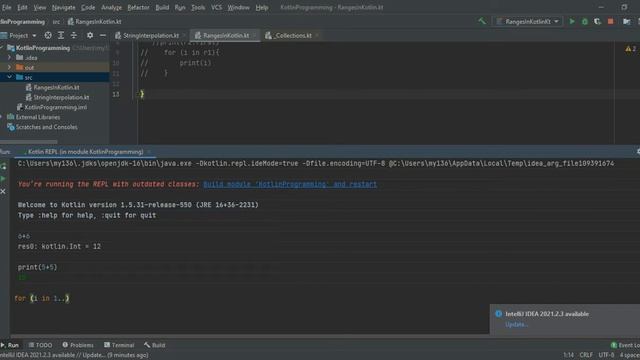
Task: Open the Project Structure icon in toolbar
Action: (x=627, y=22)
